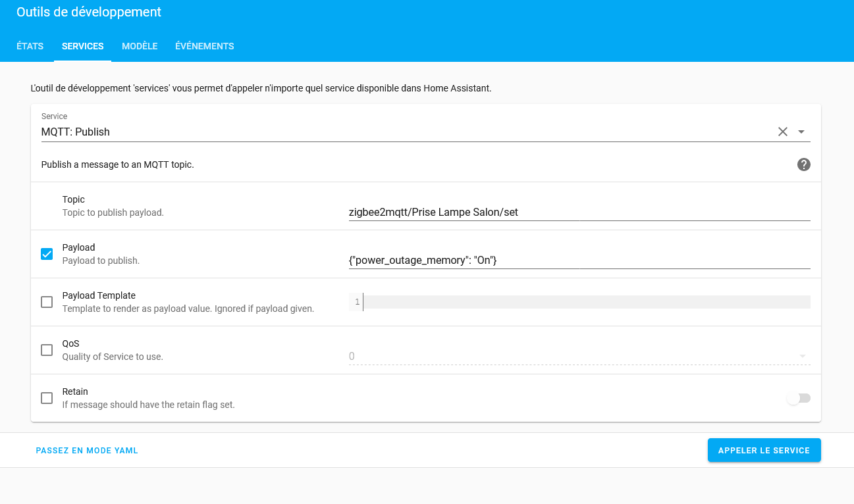Edit the Topic input field
Screen dimensions: 854x504
click(x=579, y=212)
